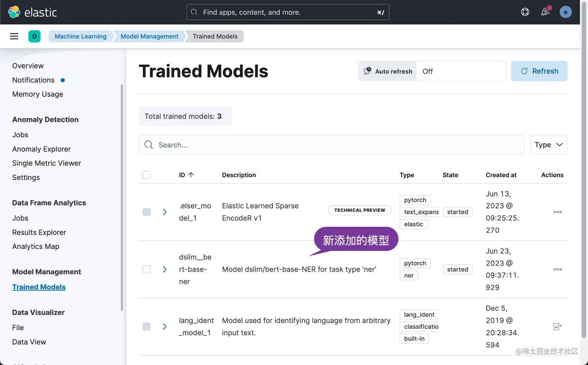
Task: Open the newsfeed celebration icon
Action: point(545,12)
